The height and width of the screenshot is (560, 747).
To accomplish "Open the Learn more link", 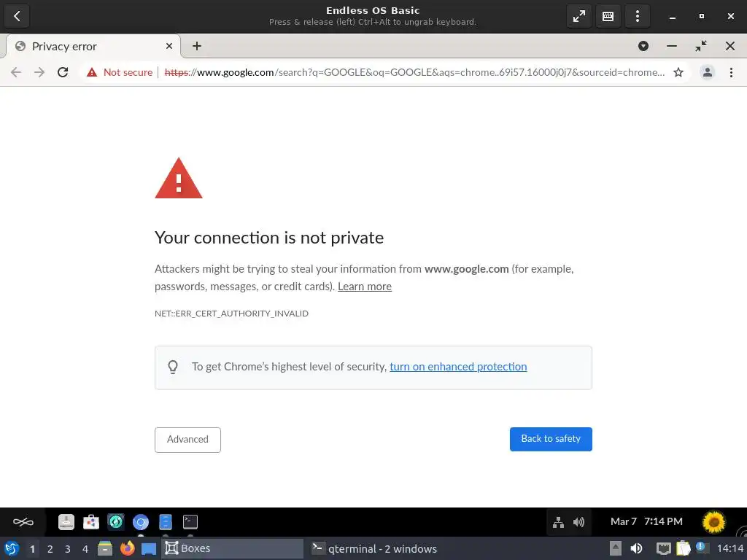I will (x=365, y=287).
